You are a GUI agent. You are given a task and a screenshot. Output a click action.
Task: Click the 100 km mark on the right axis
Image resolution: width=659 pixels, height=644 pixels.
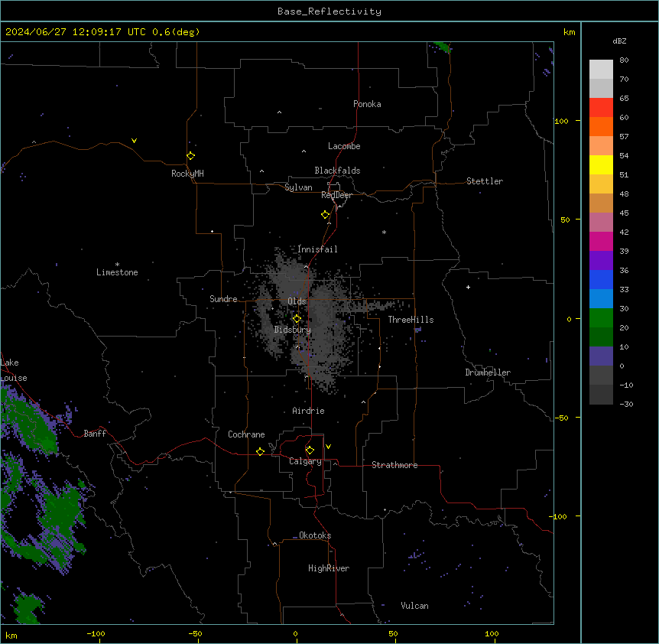click(x=561, y=121)
